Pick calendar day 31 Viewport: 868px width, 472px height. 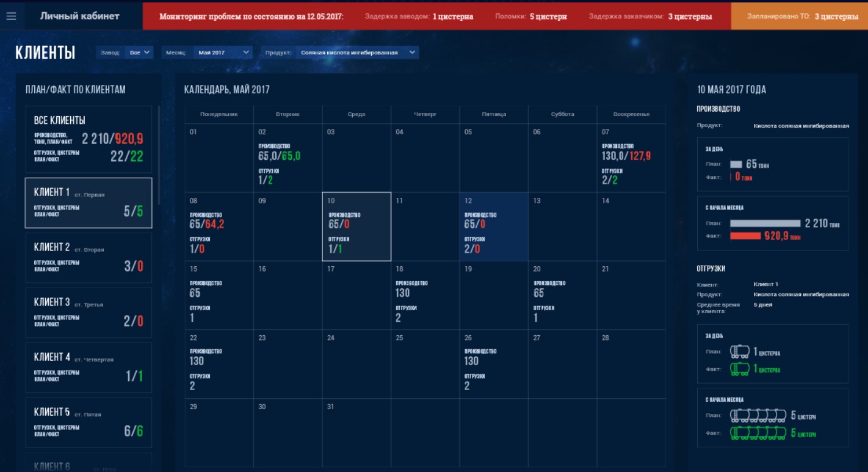tap(356, 432)
